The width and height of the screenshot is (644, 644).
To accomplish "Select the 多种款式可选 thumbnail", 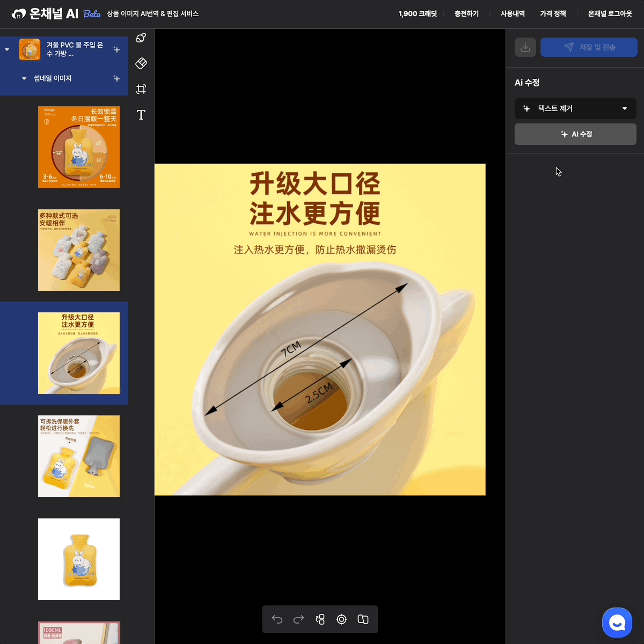I will [x=79, y=250].
